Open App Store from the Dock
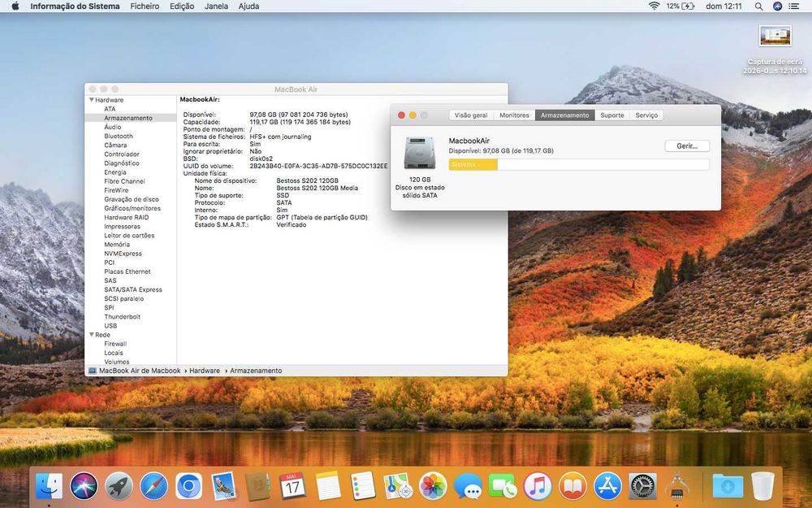 (x=607, y=487)
